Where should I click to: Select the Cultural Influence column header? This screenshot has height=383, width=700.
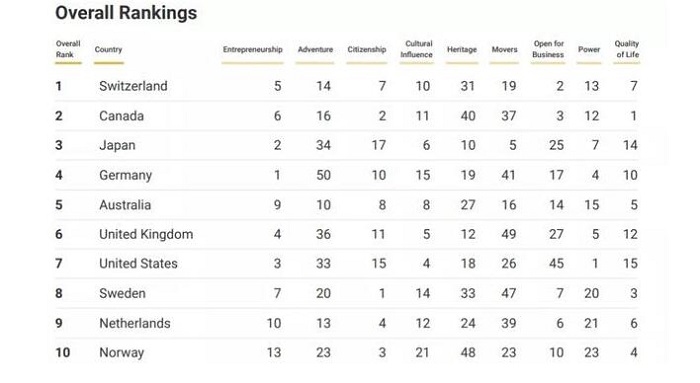[x=417, y=49]
